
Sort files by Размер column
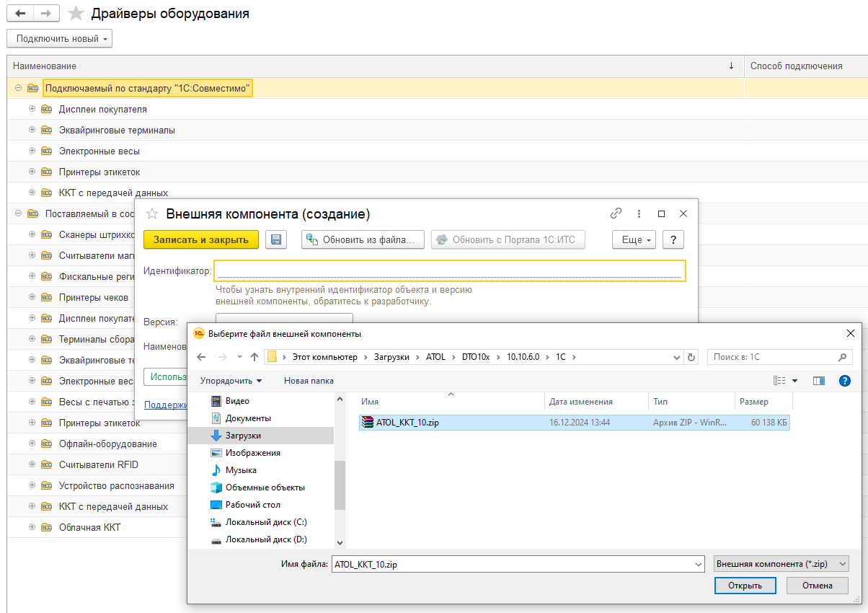click(x=763, y=402)
